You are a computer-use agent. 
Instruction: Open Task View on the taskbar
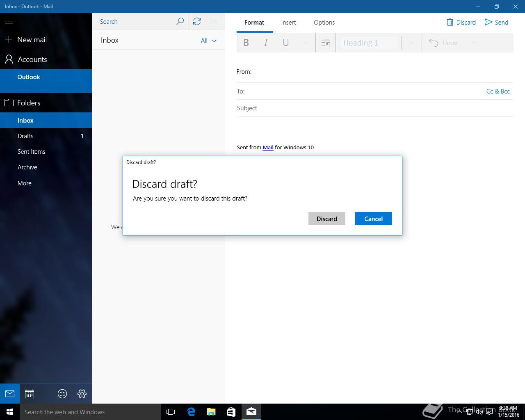[x=171, y=412]
